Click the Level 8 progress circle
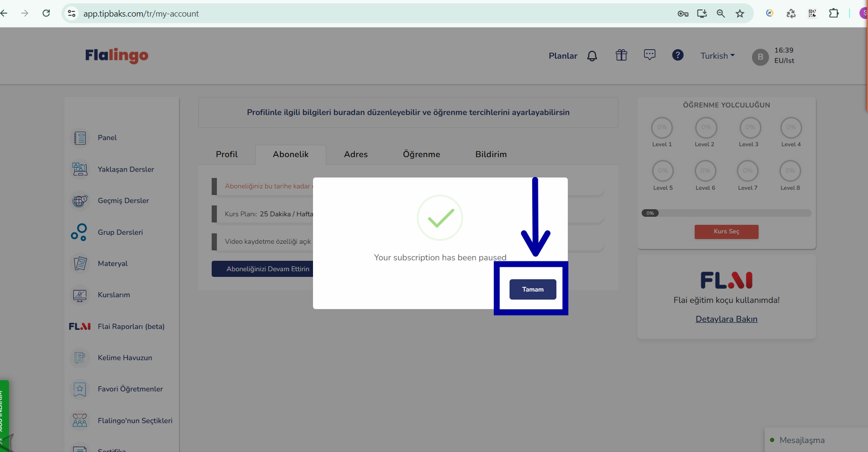 pos(790,171)
